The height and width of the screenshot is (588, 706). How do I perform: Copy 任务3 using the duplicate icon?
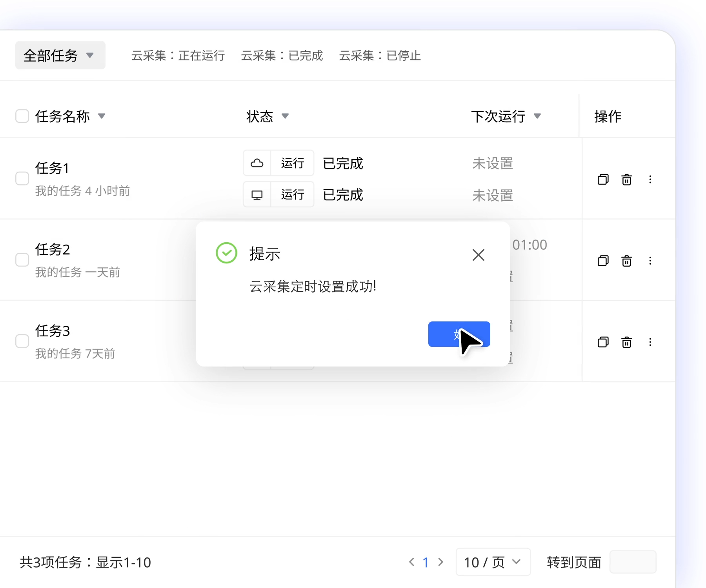(x=603, y=342)
